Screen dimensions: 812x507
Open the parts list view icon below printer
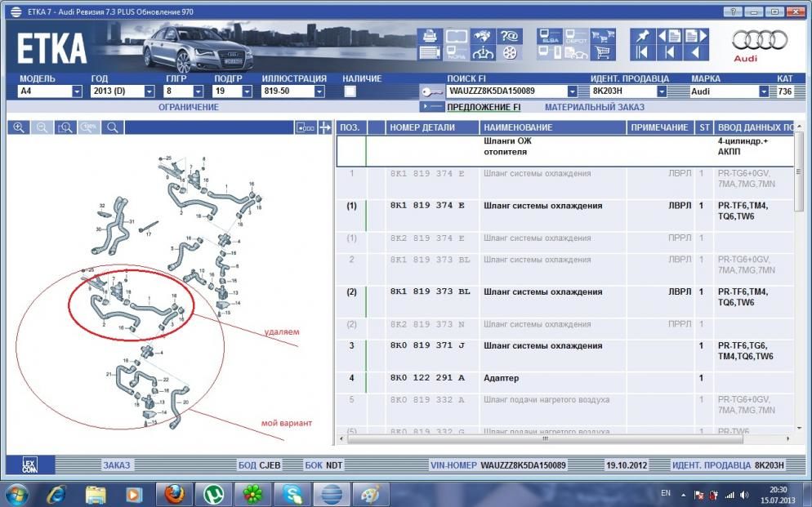coord(430,53)
